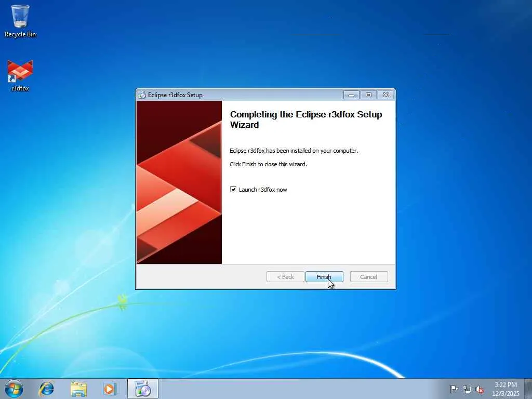
Task: Click the Back button in setup wizard
Action: pos(285,277)
